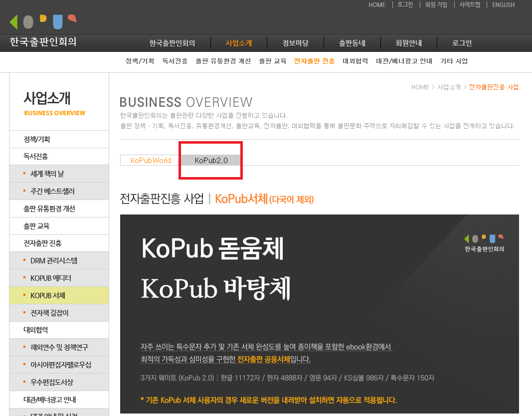Select 전자출판 진흥 in the sub-navigation
This screenshot has width=532, height=416.
tap(314, 61)
